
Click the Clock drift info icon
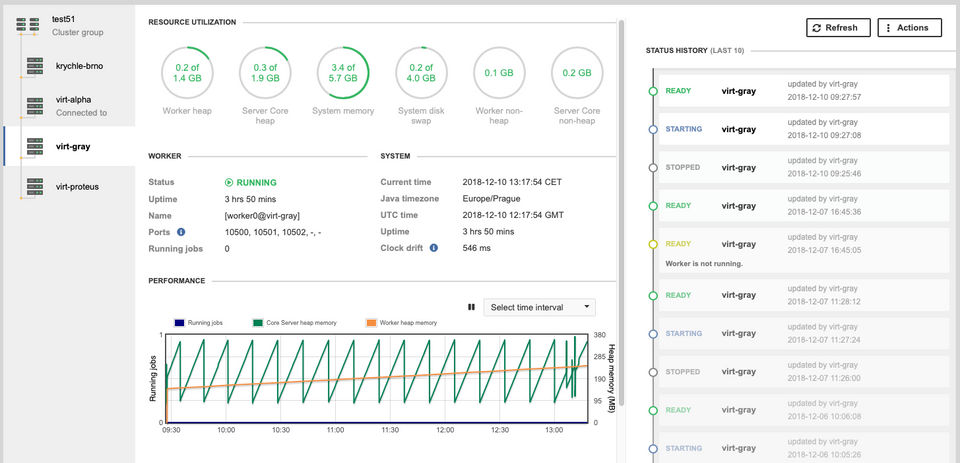click(433, 248)
